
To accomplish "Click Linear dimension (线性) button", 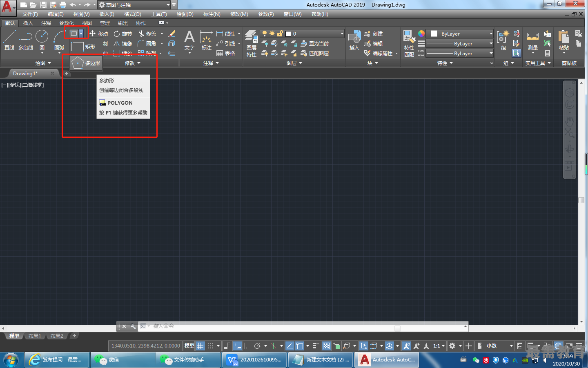I will click(x=226, y=34).
